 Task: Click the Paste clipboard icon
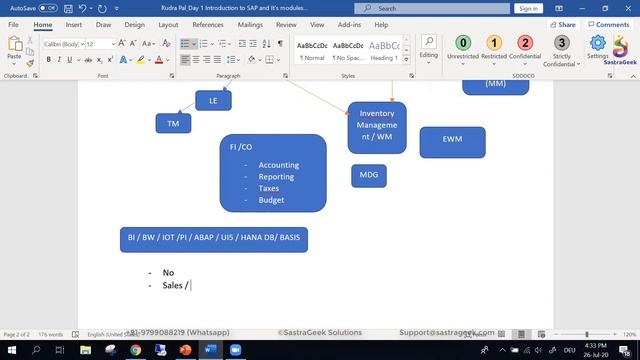click(14, 44)
